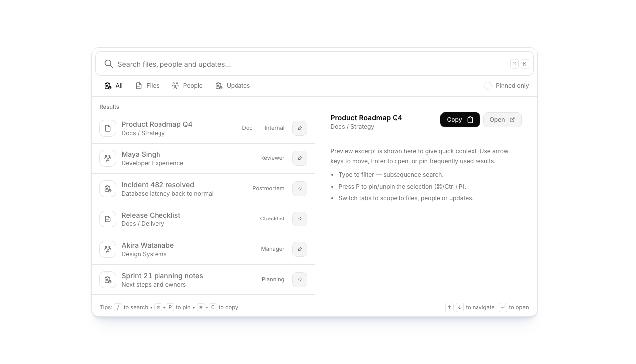Copy the Product Roadmap Q4 preview
The height and width of the screenshot is (364, 636).
[x=460, y=120]
